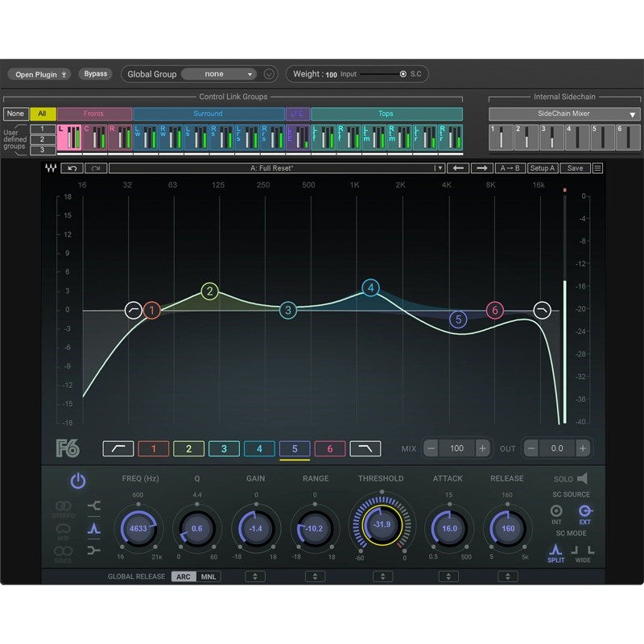Click the redo arrow icon

(96, 168)
